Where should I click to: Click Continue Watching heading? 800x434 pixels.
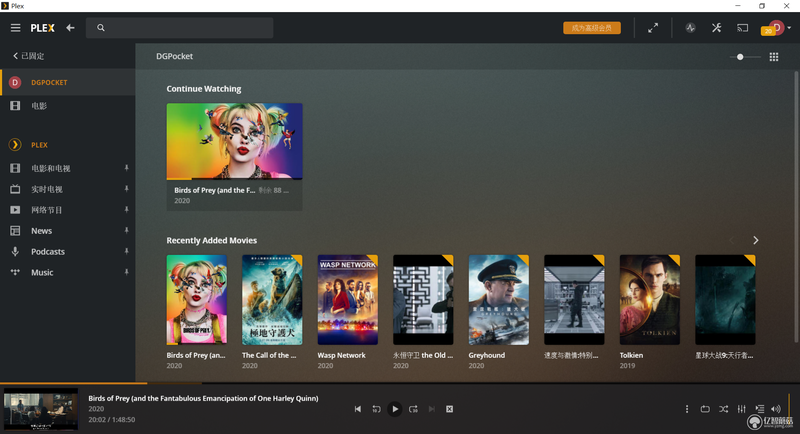click(x=204, y=89)
